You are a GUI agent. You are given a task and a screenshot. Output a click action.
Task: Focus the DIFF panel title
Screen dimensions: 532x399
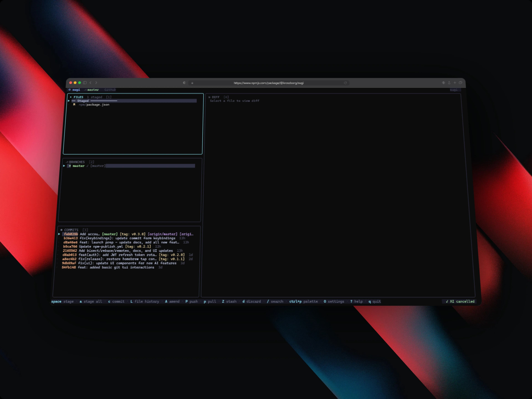pyautogui.click(x=216, y=97)
